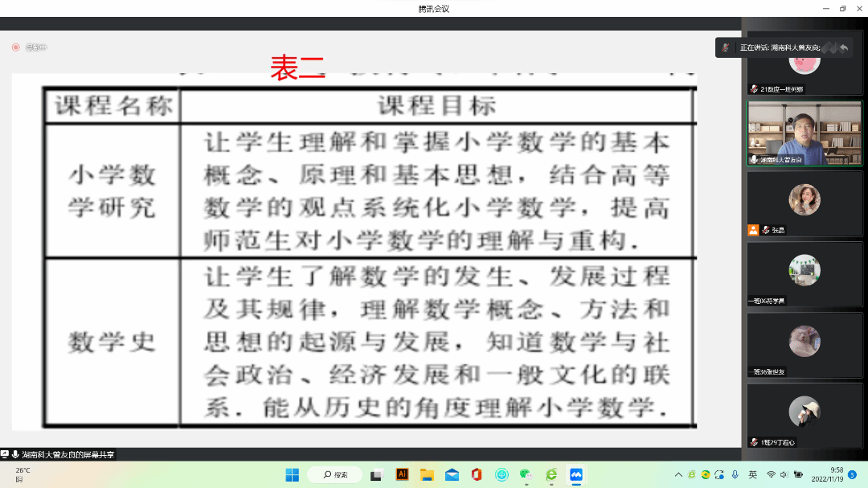Screen dimensions: 868x488
Task: Click the red recording indicator icon
Action: point(15,47)
